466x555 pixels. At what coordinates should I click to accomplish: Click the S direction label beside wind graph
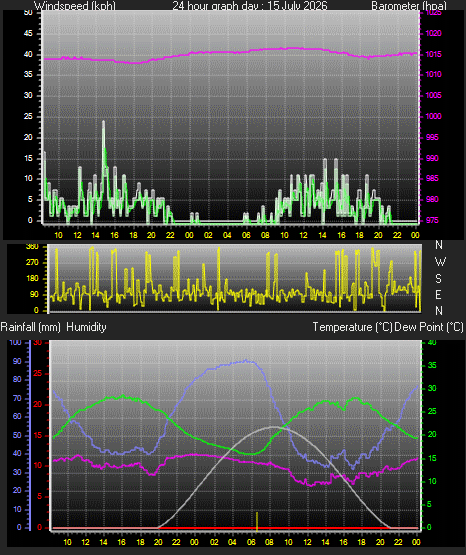438,279
